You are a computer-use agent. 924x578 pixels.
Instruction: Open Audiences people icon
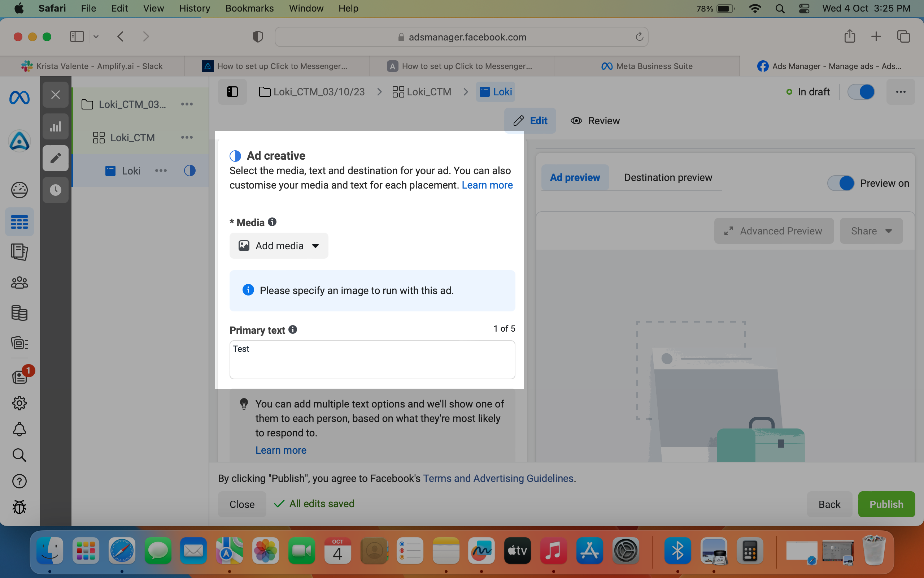[19, 283]
